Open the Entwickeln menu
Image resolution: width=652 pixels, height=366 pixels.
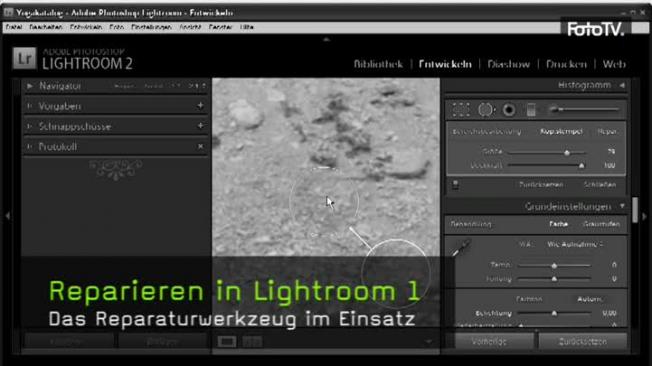(x=86, y=27)
